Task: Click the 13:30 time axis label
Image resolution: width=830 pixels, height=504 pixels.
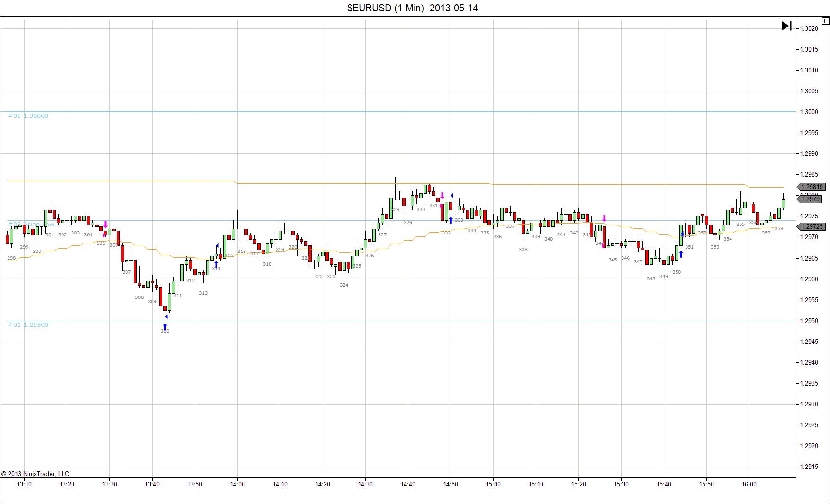Action: (109, 484)
